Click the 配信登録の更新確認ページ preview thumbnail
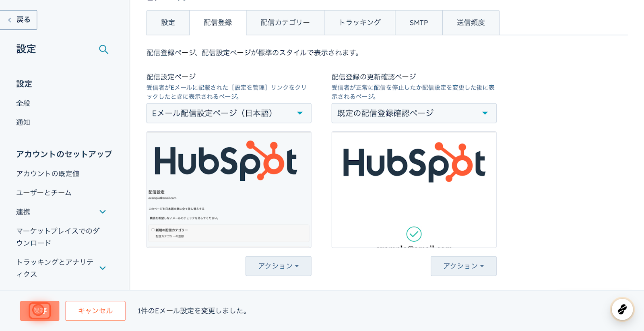 [414, 190]
